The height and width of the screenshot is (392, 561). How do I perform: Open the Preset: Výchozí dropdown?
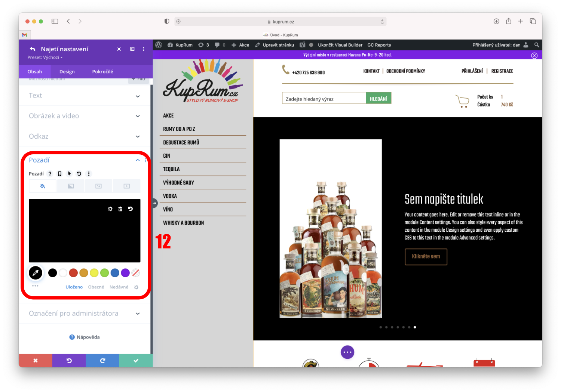click(x=45, y=58)
